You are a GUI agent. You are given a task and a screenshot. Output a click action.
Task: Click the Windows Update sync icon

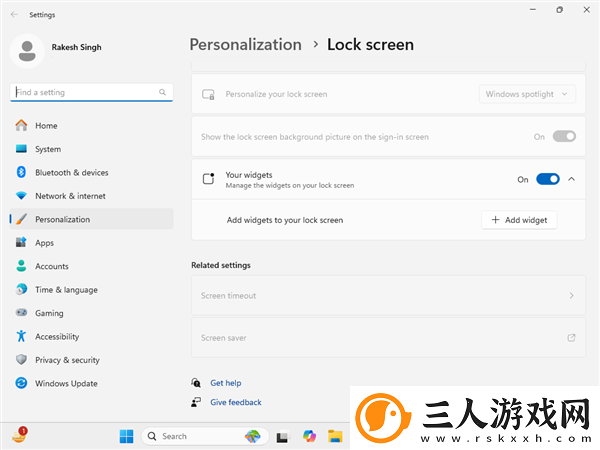click(21, 383)
